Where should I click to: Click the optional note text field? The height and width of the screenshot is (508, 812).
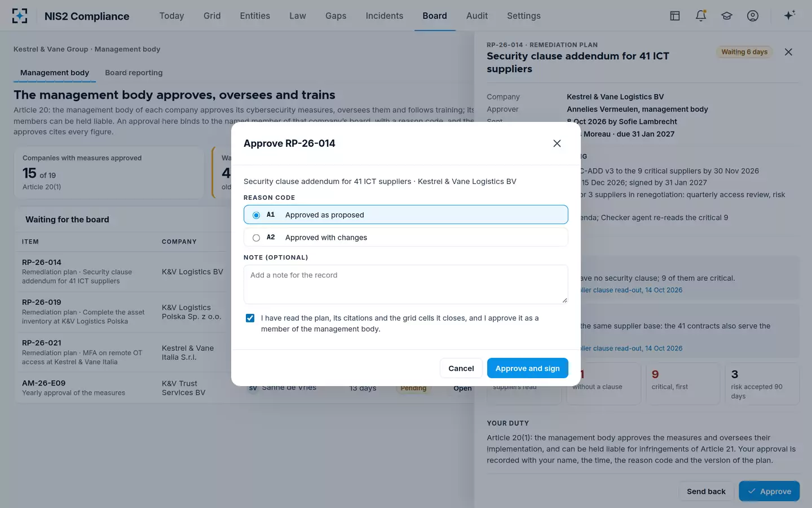406,284
